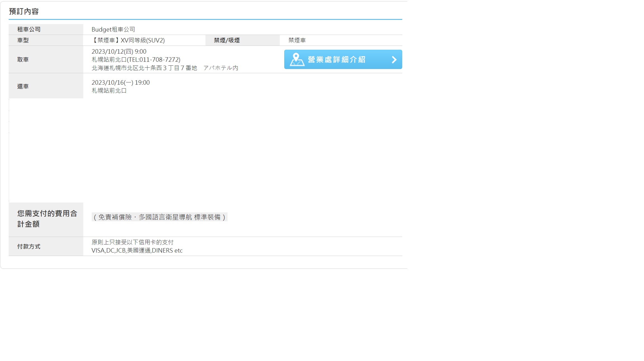Click the 禁煙車 non-smoking value

297,40
